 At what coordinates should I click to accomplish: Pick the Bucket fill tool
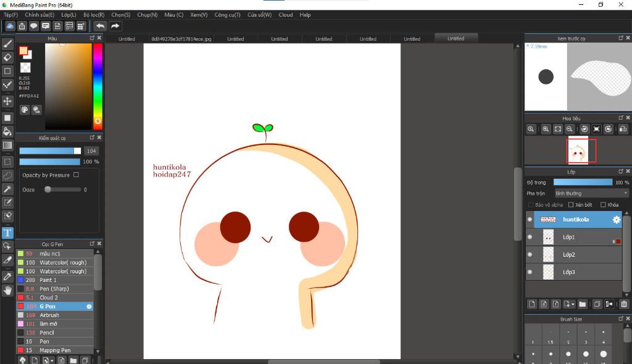[7, 131]
